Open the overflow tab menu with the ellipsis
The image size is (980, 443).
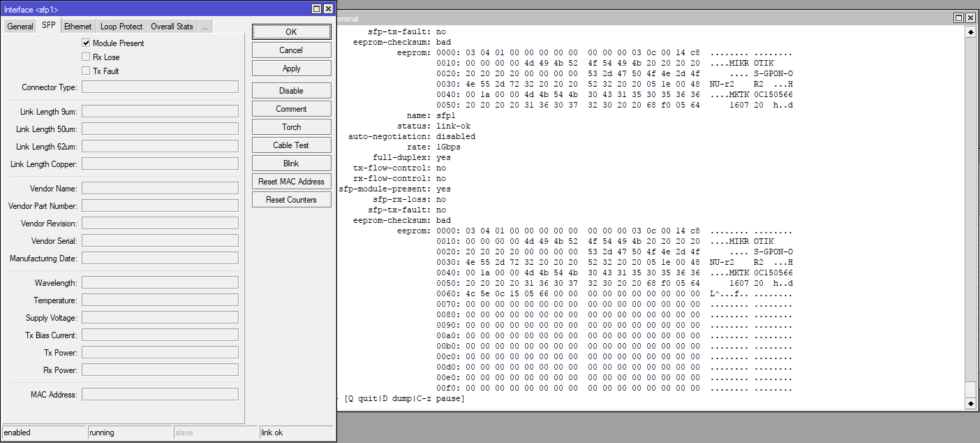point(205,26)
